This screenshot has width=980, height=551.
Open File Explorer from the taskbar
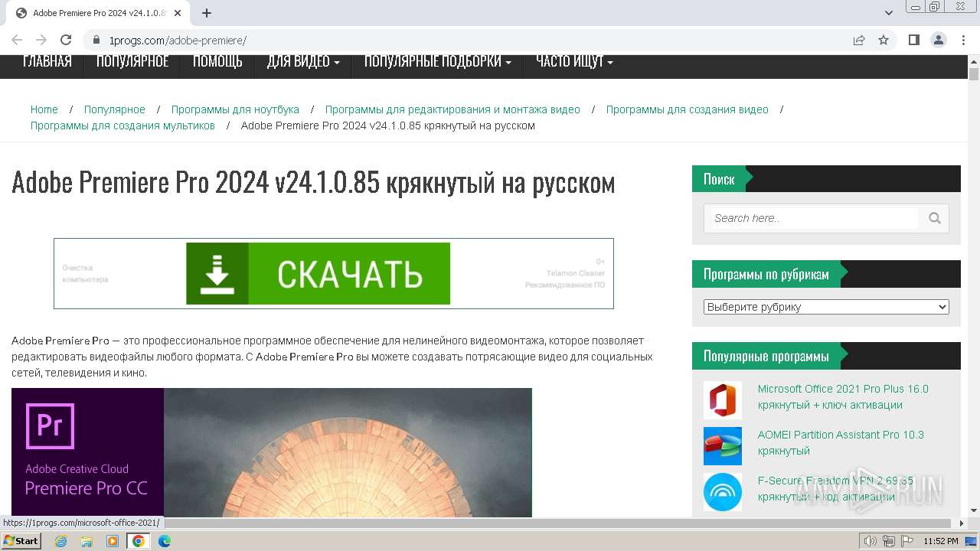87,541
